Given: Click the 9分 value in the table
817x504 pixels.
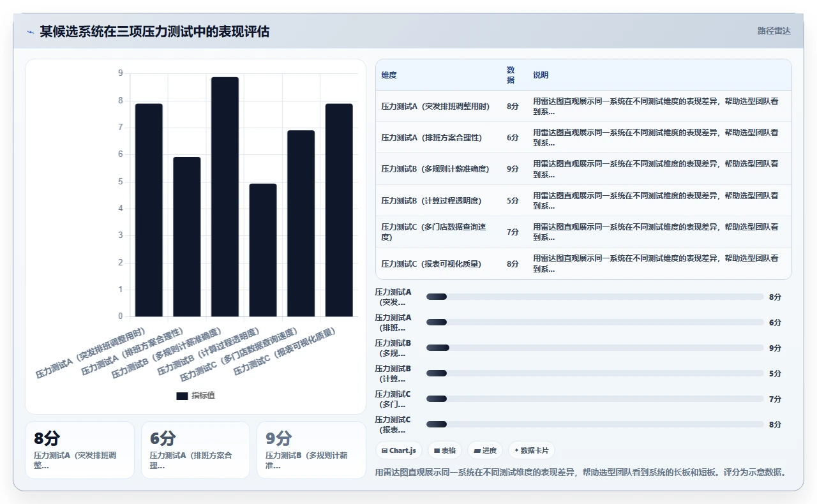Looking at the screenshot, I should click(513, 169).
